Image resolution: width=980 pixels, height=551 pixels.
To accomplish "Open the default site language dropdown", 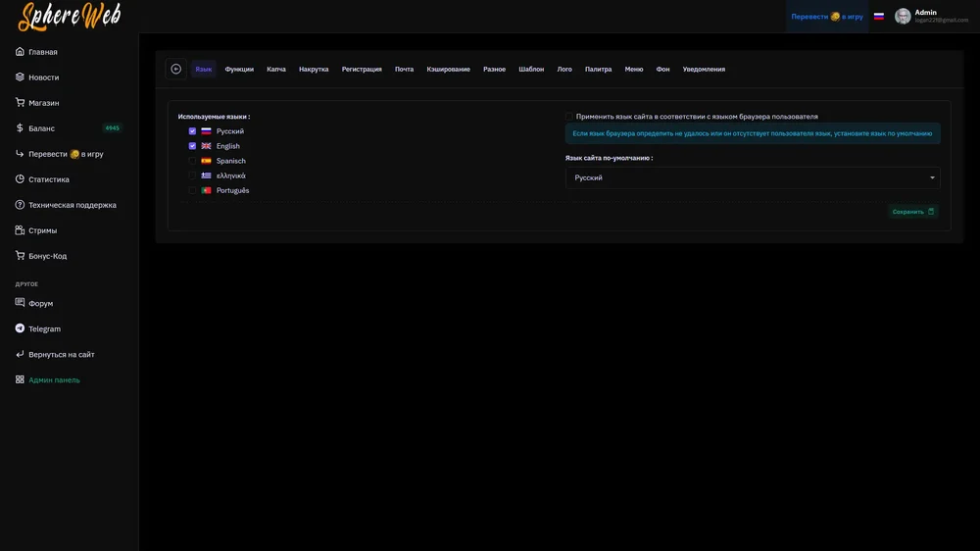I will tap(752, 177).
